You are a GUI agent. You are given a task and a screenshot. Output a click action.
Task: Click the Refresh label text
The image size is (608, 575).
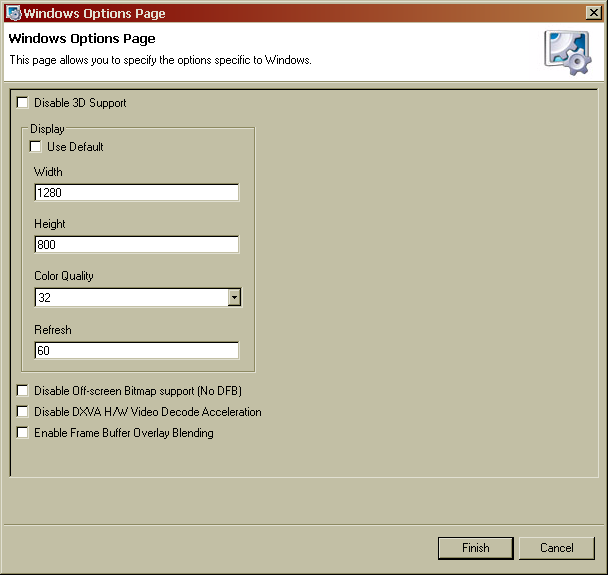(x=53, y=330)
